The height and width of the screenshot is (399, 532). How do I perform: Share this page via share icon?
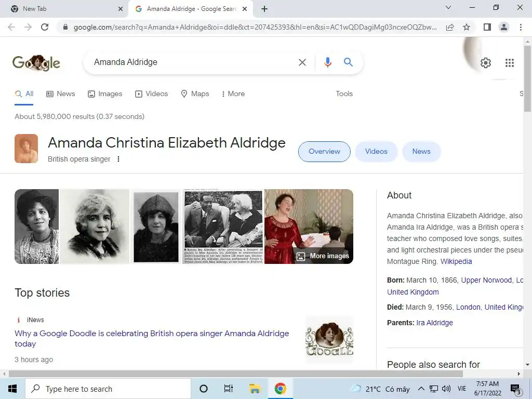(x=450, y=27)
